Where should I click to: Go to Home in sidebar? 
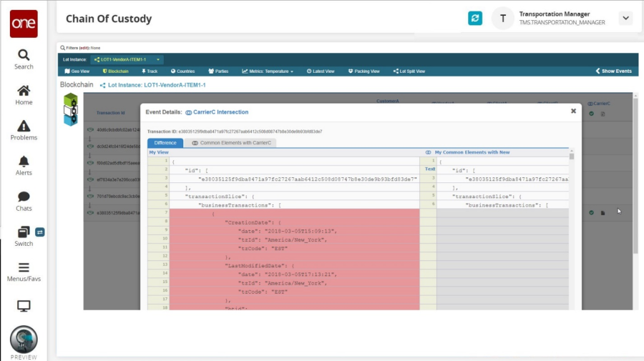tap(24, 95)
